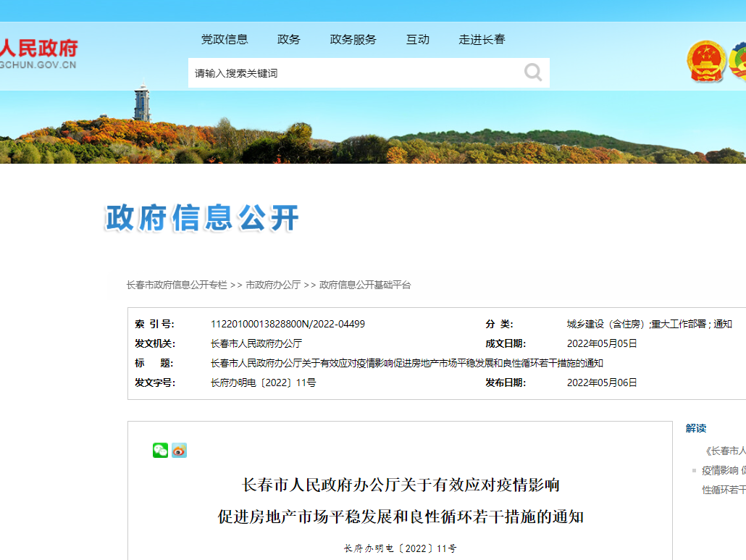Click the index number 11220100013828800N/2022-04499
The height and width of the screenshot is (560, 746).
288,325
